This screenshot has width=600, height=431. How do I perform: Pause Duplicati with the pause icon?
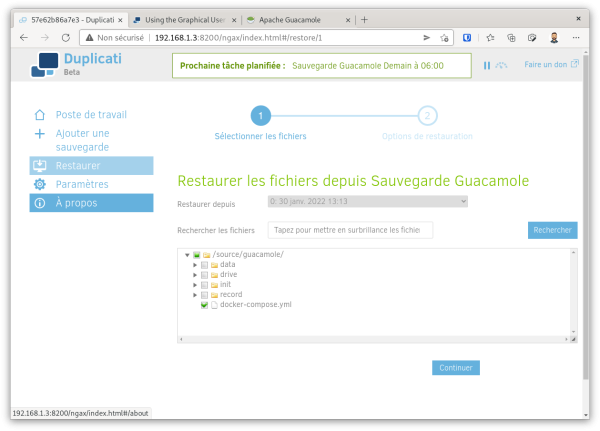click(x=487, y=65)
